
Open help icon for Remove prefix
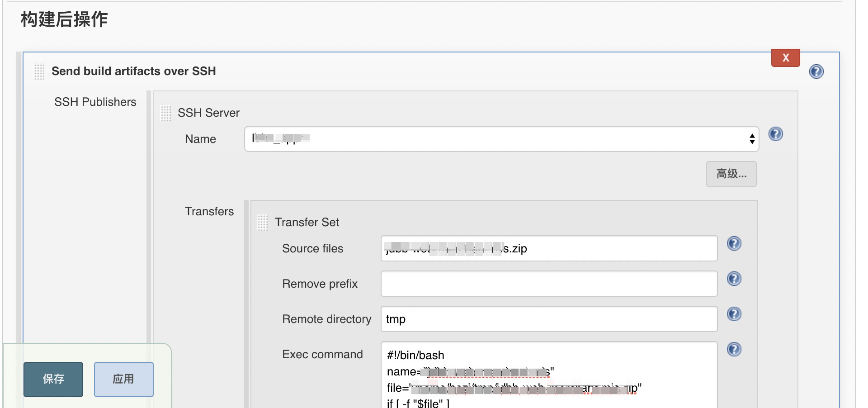point(734,279)
